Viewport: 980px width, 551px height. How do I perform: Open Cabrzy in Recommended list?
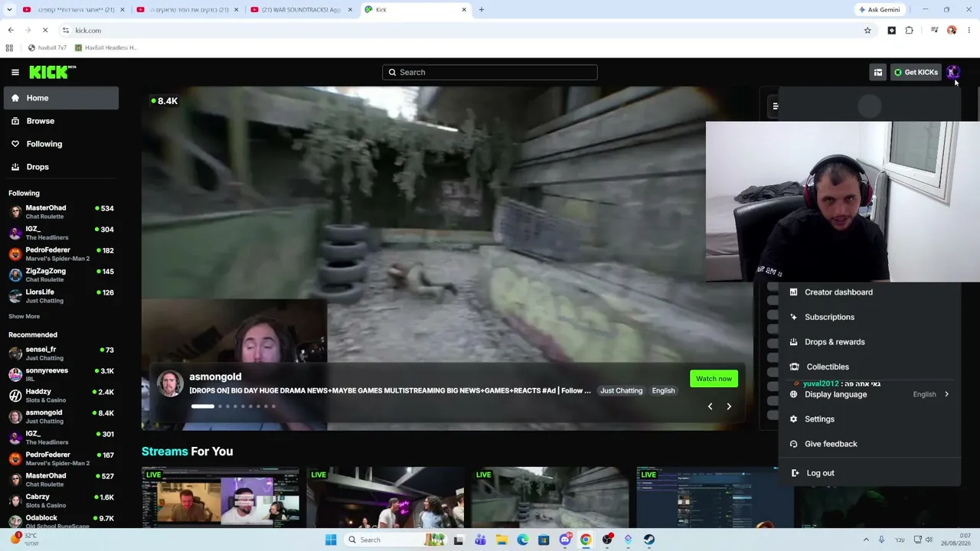tap(61, 500)
